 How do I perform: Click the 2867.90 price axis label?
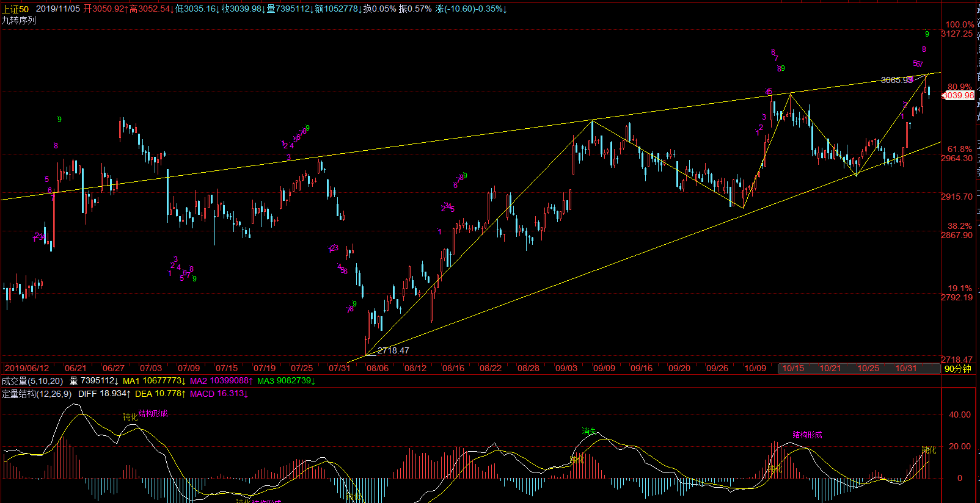[957, 235]
